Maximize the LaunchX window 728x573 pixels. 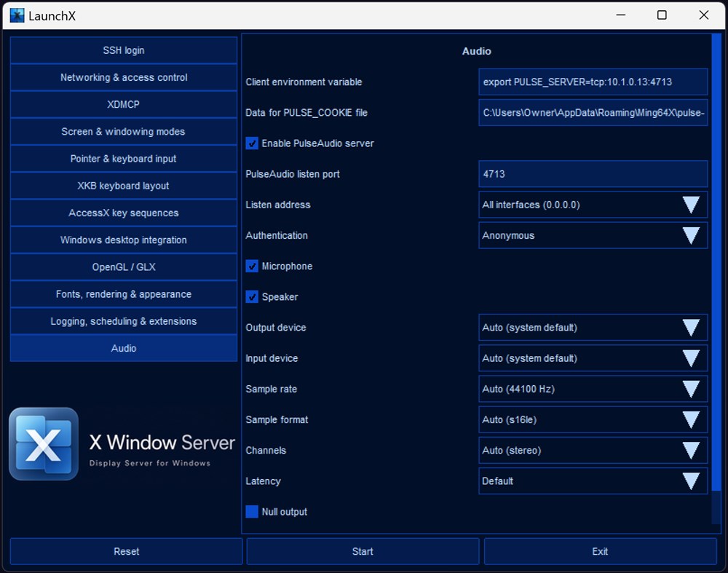[x=662, y=15]
